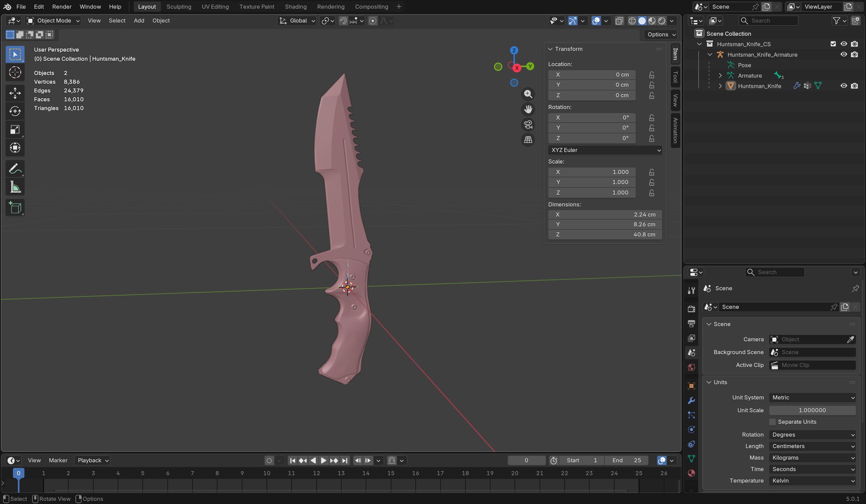The image size is (866, 504).
Task: Click the Unit Scale value slider
Action: pos(812,410)
